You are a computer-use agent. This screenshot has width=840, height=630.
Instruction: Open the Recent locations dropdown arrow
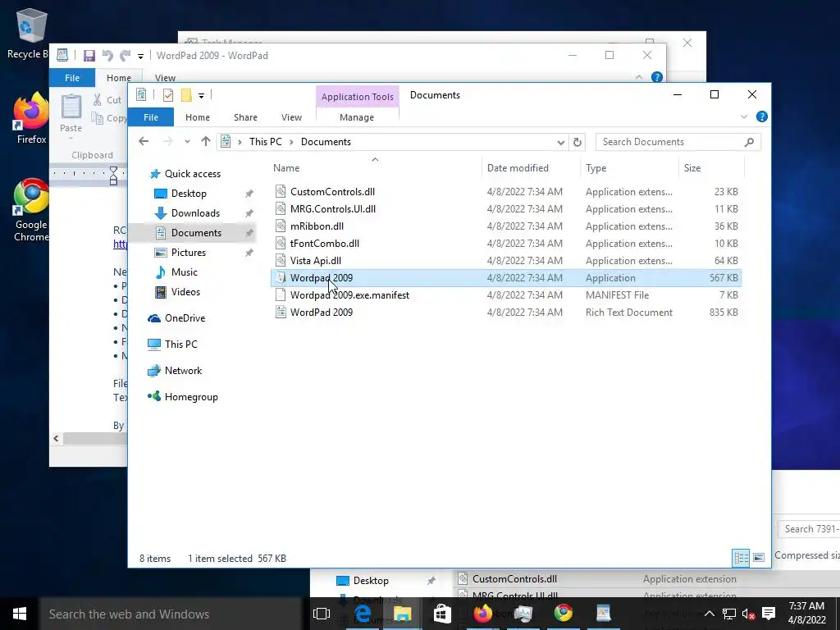point(187,142)
